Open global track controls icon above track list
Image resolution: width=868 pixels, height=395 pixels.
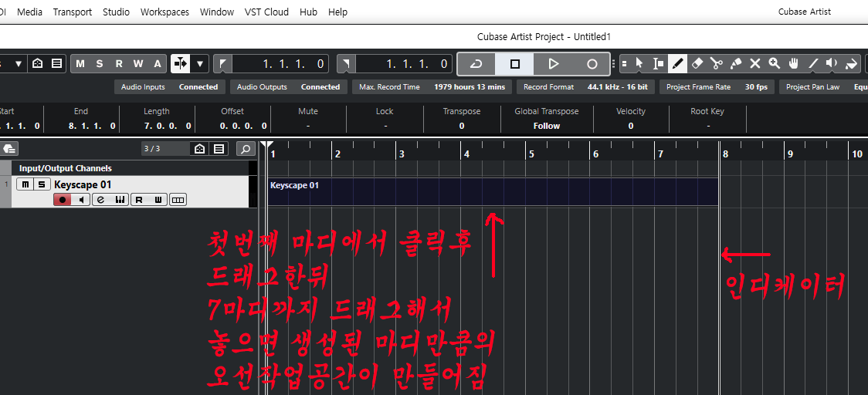10,149
